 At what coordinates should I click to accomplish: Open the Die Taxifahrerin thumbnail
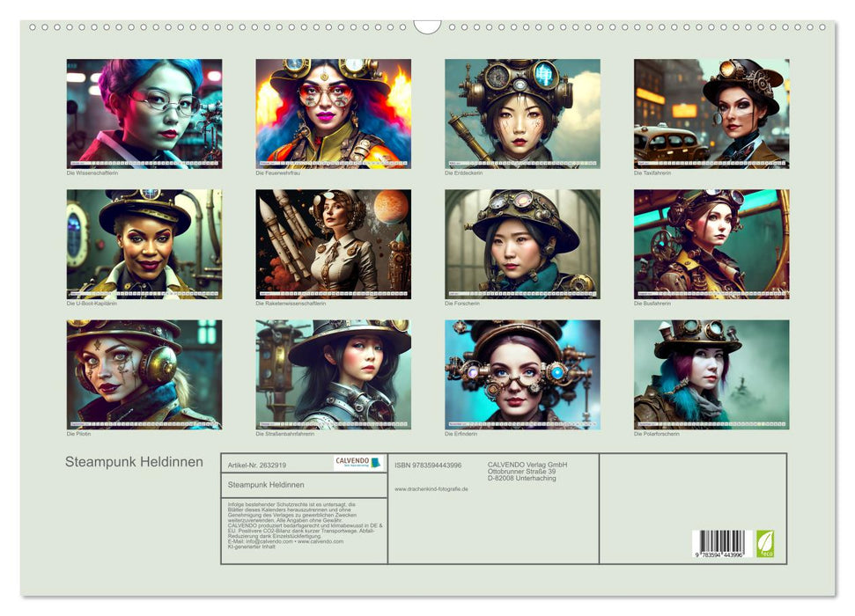pos(711,114)
